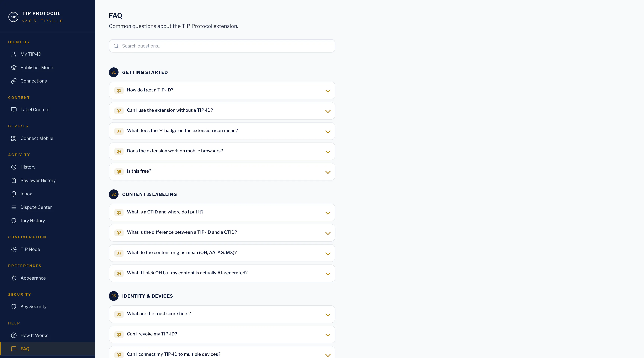Image resolution: width=644 pixels, height=358 pixels.
Task: Open Dispute Center
Action: tap(48, 207)
